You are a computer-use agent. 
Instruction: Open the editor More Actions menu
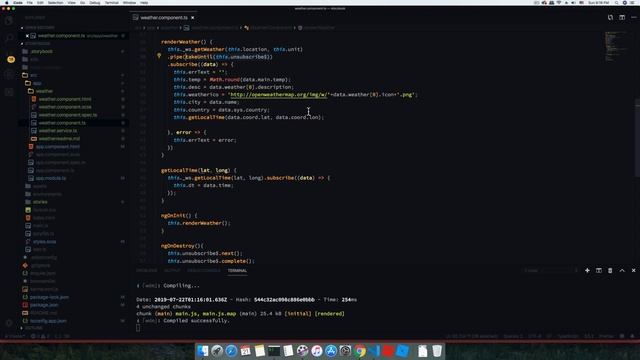[633, 18]
